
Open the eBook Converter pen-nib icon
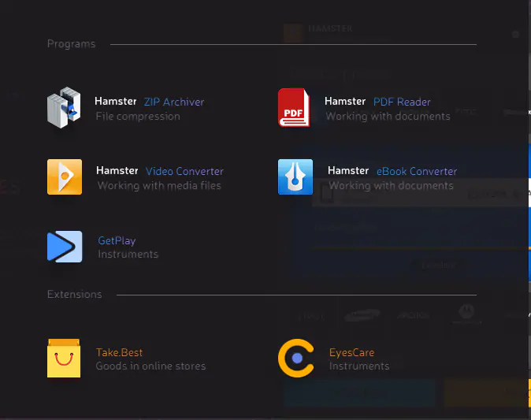coord(295,177)
